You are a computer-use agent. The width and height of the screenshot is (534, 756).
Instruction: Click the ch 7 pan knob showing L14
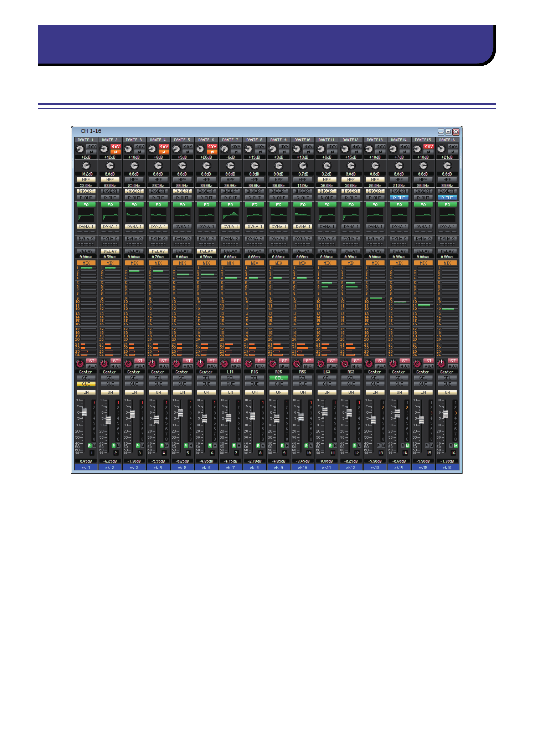coord(224,363)
